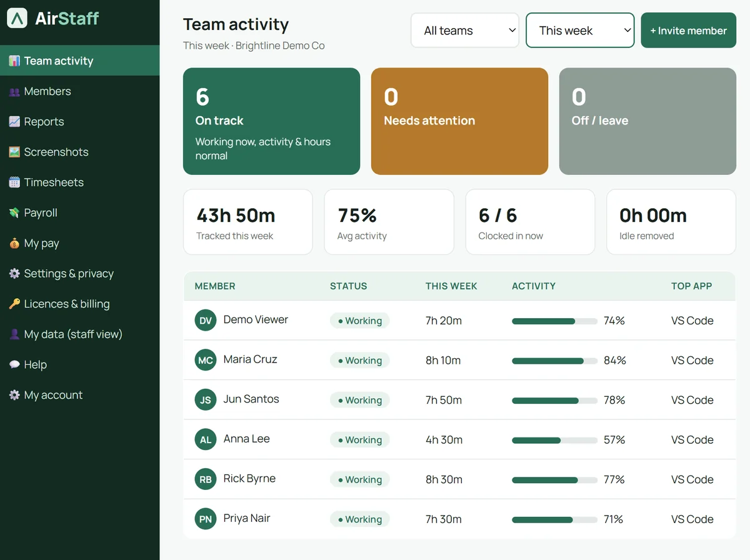
Task: Click the Screenshots picture icon
Action: coord(14,152)
